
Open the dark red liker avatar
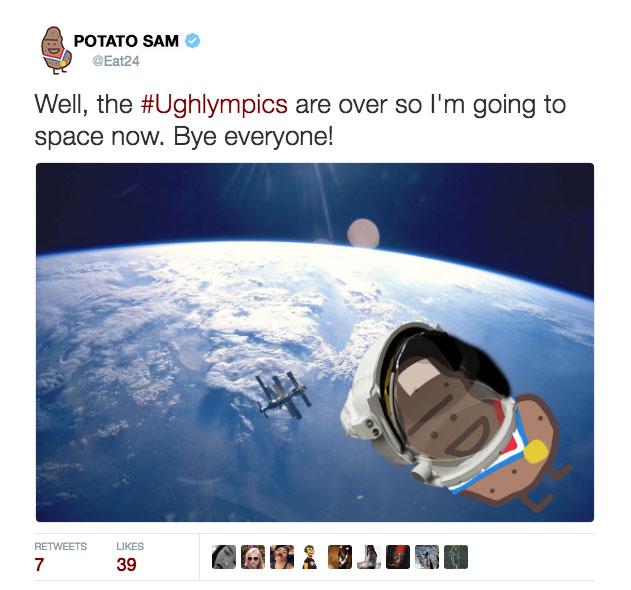coord(398,557)
